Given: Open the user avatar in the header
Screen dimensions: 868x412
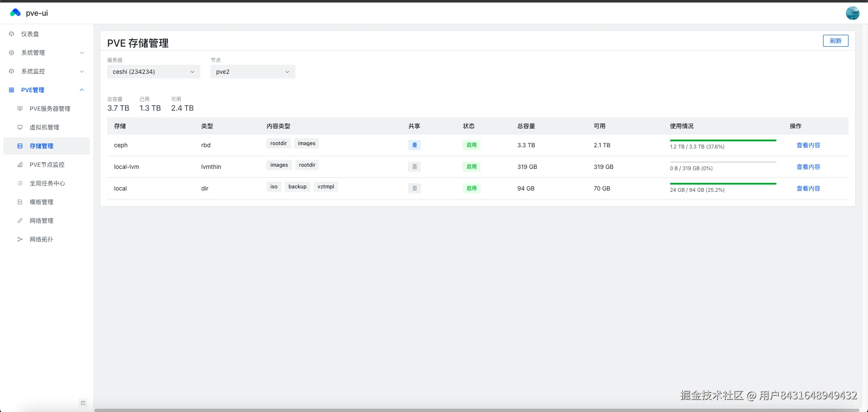Looking at the screenshot, I should [x=852, y=13].
